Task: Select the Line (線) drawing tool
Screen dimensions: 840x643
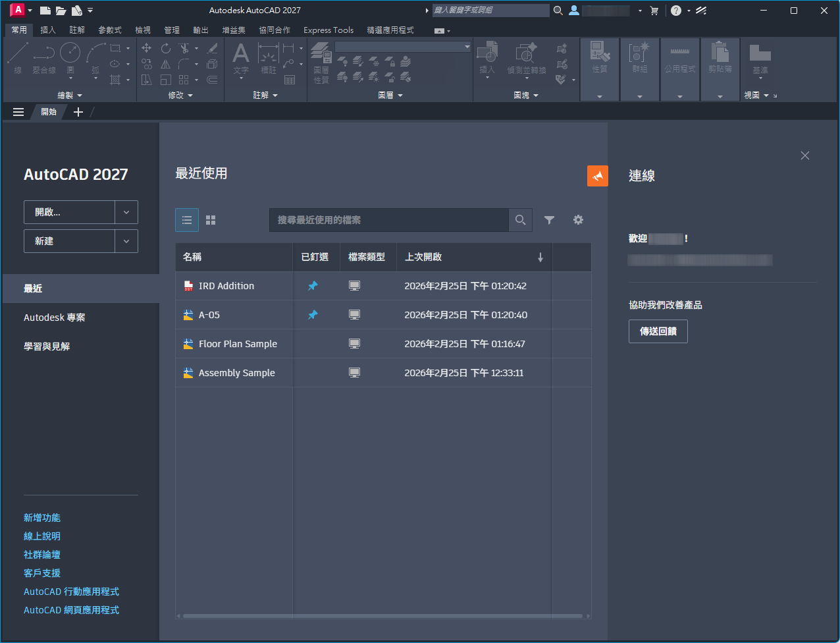Action: [x=18, y=58]
